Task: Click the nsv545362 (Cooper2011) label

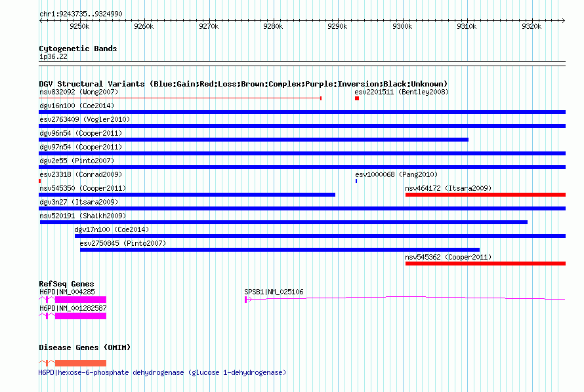Action: [x=448, y=257]
